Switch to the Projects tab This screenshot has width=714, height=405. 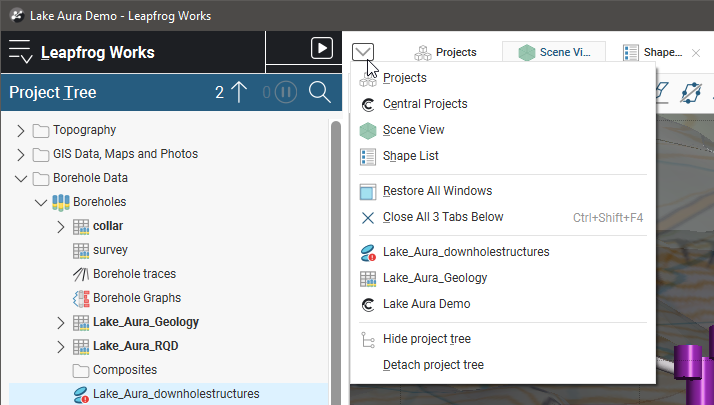click(x=446, y=52)
